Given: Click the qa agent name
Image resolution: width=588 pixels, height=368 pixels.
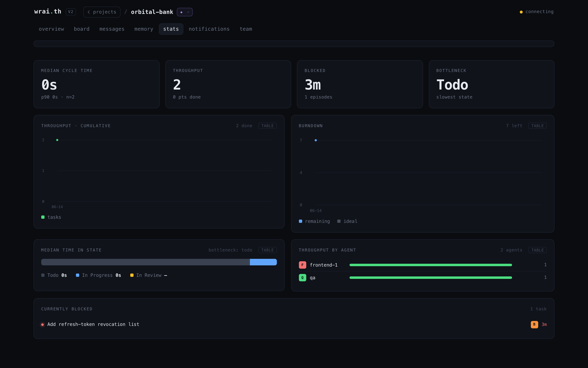Looking at the screenshot, I should tap(312, 278).
